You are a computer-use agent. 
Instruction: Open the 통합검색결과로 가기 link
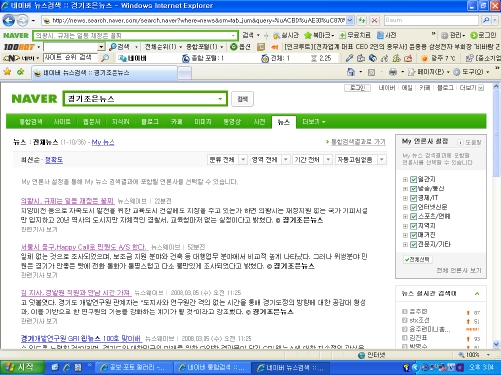358,142
